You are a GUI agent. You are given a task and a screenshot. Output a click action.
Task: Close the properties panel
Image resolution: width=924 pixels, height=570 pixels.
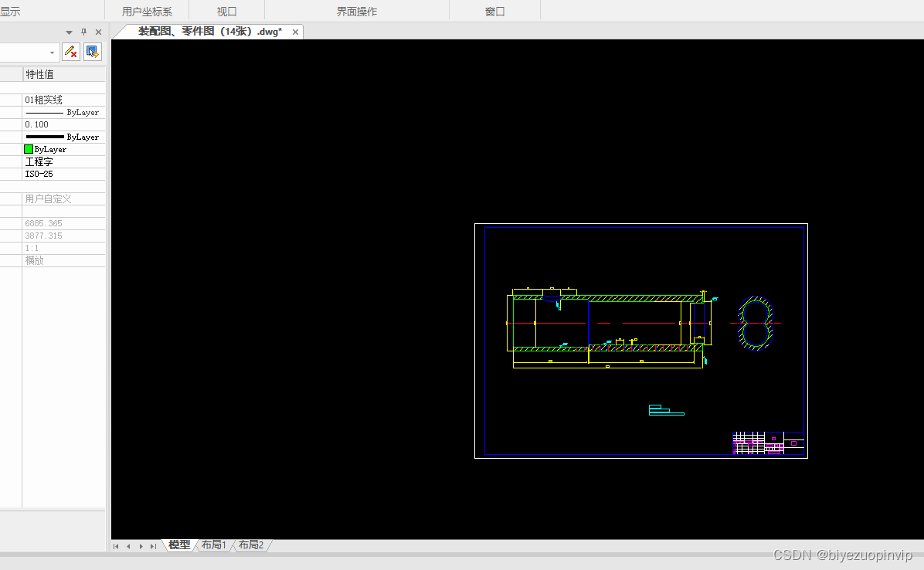tap(98, 32)
